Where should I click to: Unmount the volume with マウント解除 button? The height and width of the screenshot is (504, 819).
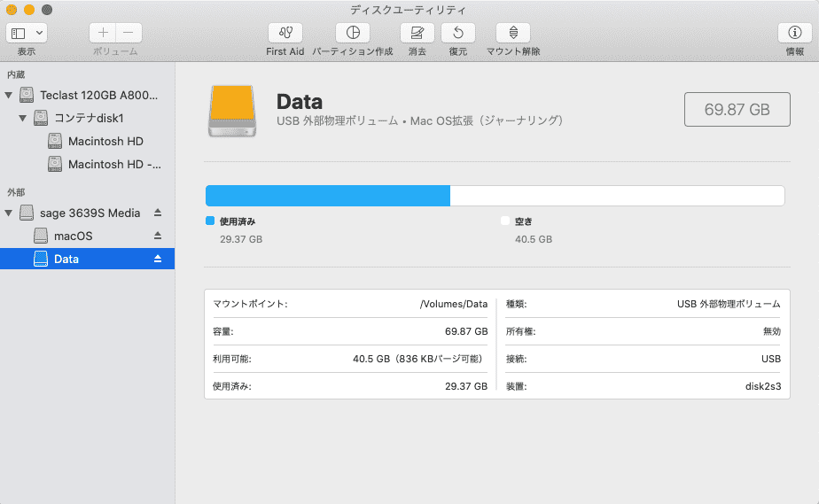513,33
